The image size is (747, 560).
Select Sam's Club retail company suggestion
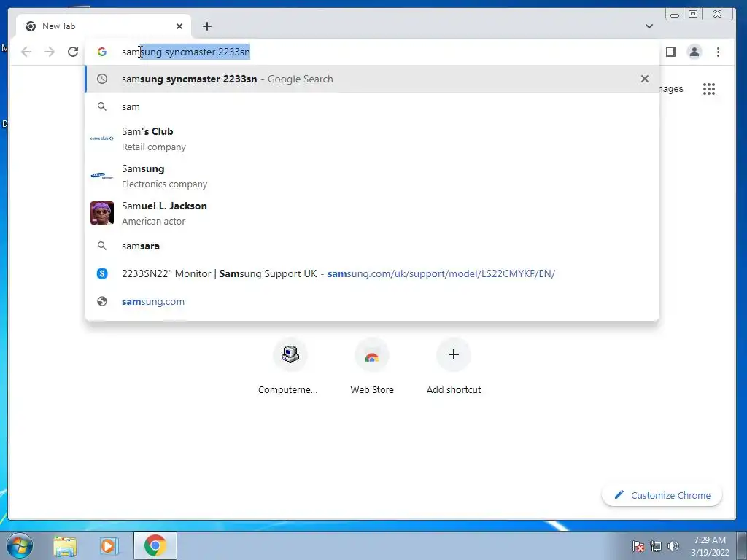(x=372, y=139)
